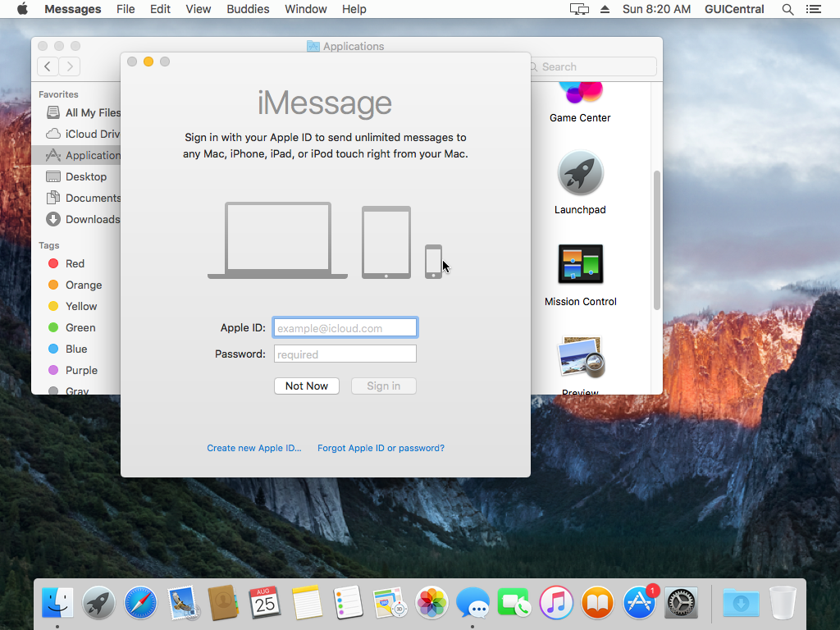Open the Mail stamp icon in Dock

point(182,603)
